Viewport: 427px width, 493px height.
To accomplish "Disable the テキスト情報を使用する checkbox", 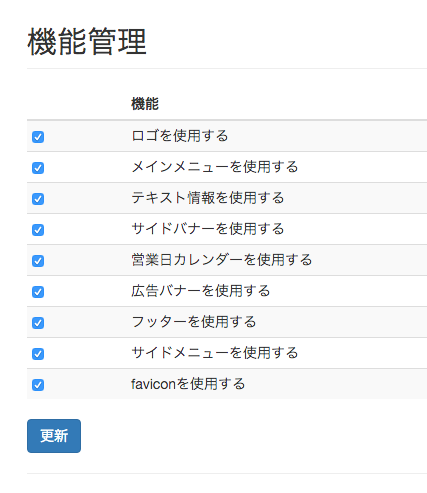I will coord(38,199).
